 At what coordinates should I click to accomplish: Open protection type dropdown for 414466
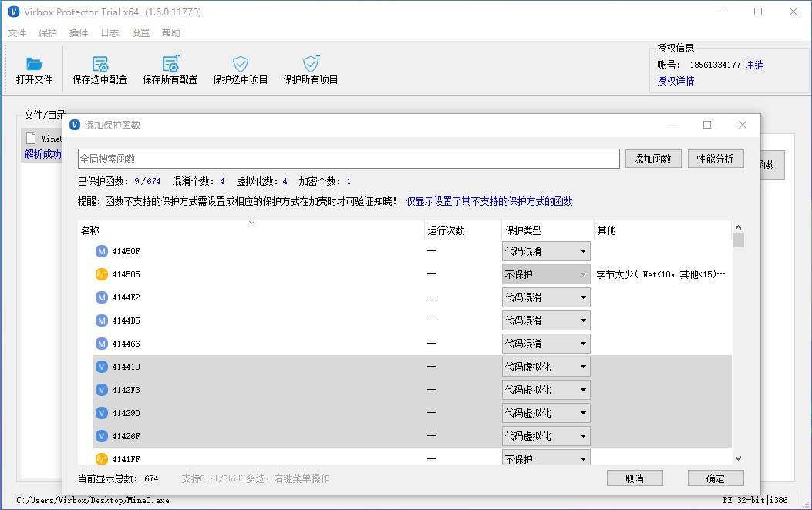[x=546, y=344]
